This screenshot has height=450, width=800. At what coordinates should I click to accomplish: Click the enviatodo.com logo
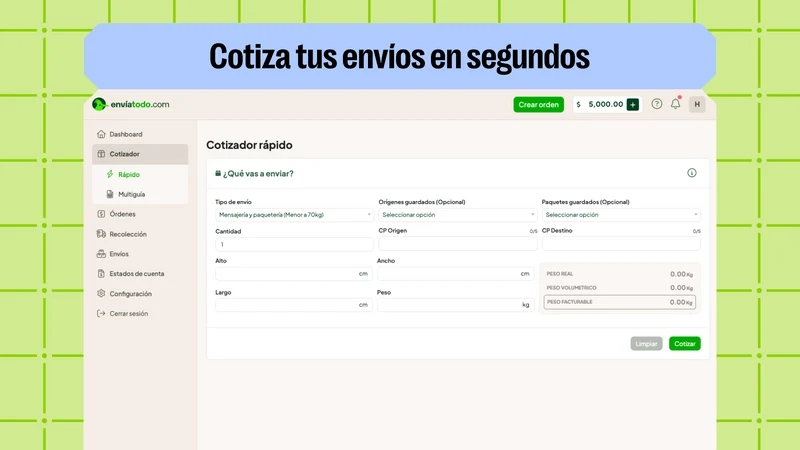click(x=131, y=104)
